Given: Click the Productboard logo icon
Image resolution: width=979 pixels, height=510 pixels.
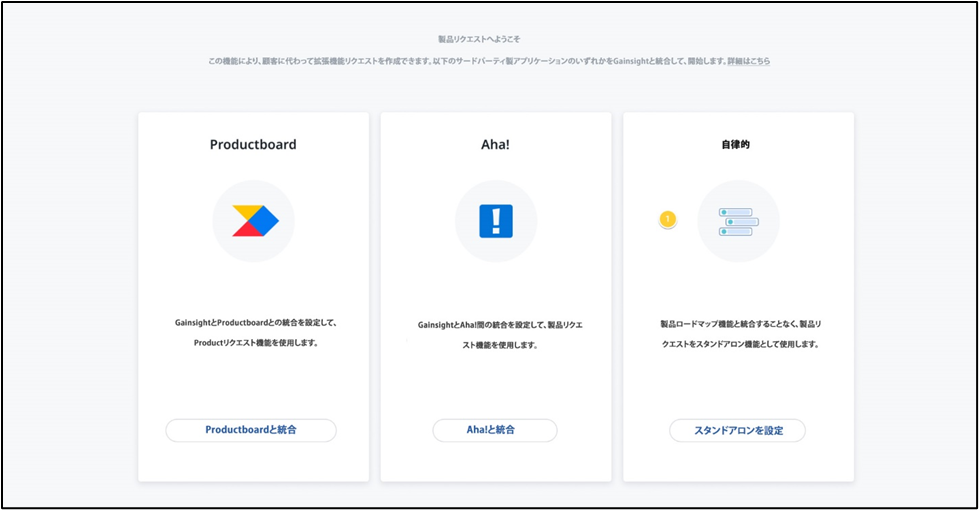Looking at the screenshot, I should [255, 221].
